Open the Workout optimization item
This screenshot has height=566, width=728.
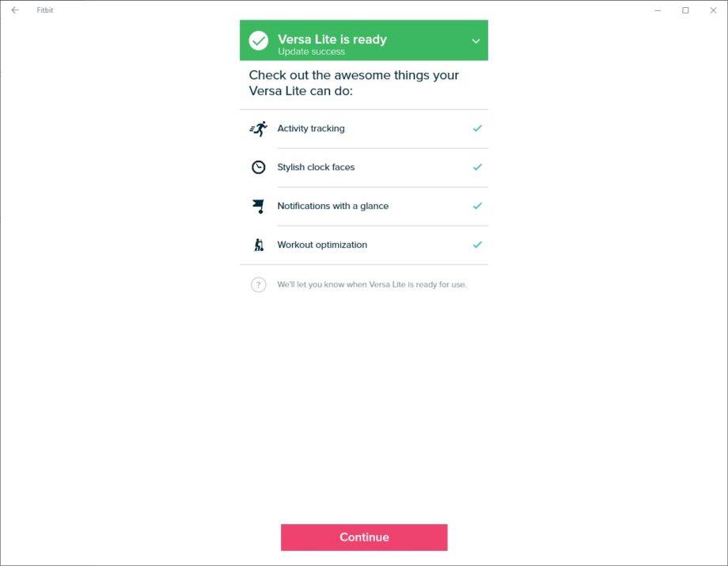coord(364,245)
